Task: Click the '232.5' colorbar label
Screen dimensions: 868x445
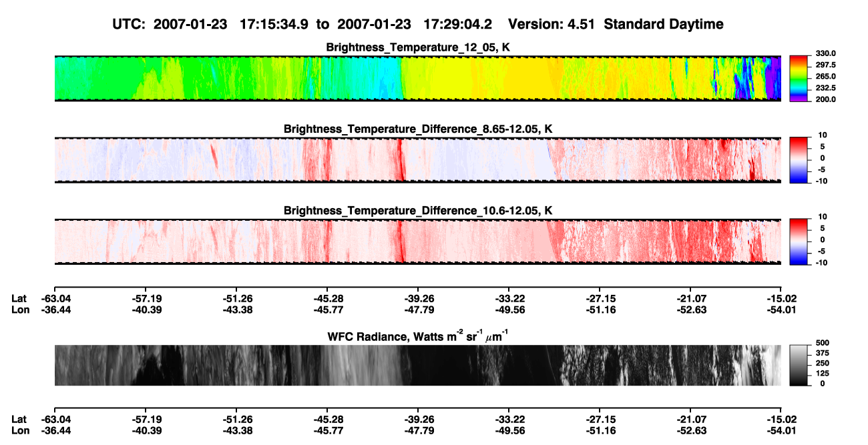Action: pyautogui.click(x=826, y=88)
